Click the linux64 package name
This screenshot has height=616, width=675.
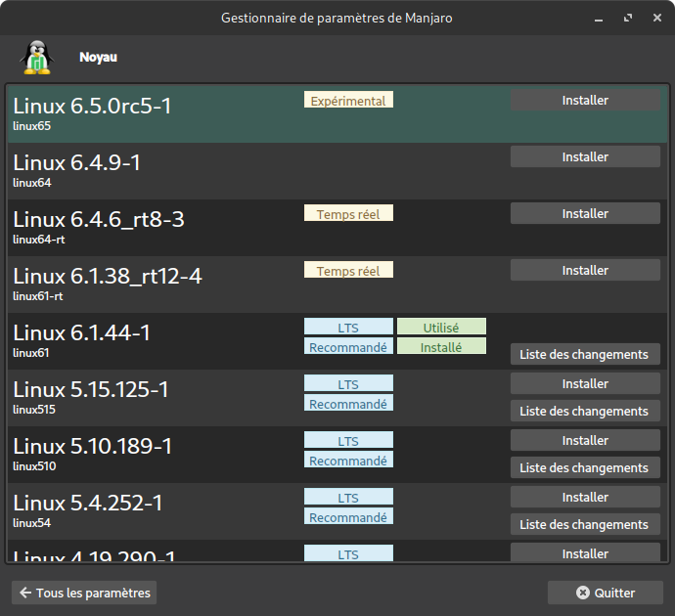tap(32, 183)
